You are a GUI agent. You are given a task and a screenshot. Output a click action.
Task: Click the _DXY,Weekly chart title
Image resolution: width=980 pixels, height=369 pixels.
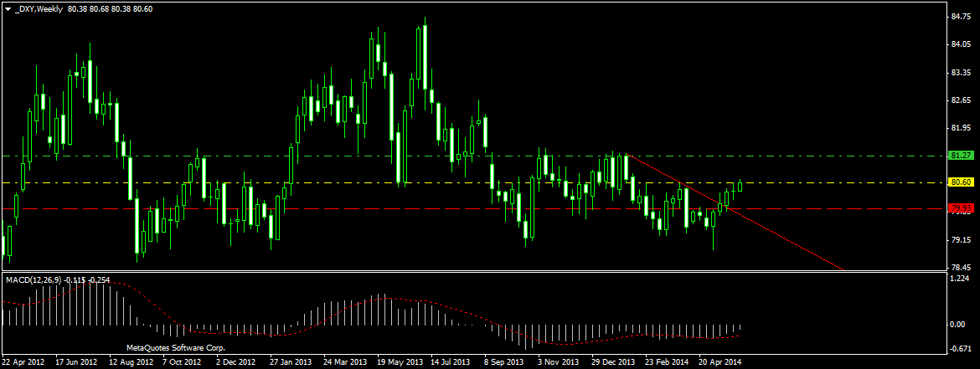click(x=38, y=9)
